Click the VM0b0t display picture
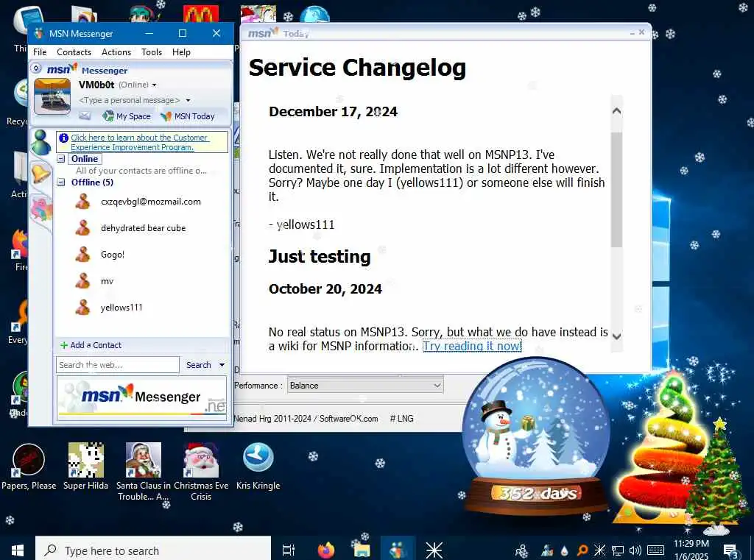The image size is (754, 560). pyautogui.click(x=52, y=96)
